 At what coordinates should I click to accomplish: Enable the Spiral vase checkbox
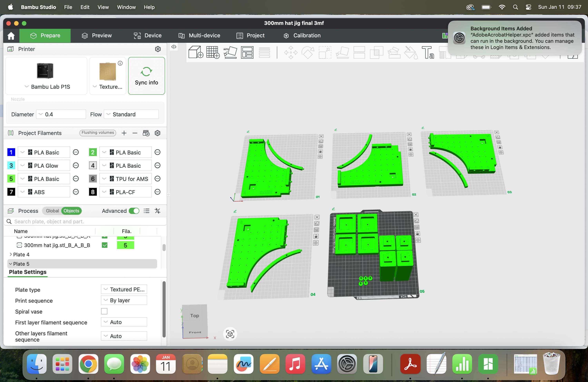click(104, 311)
